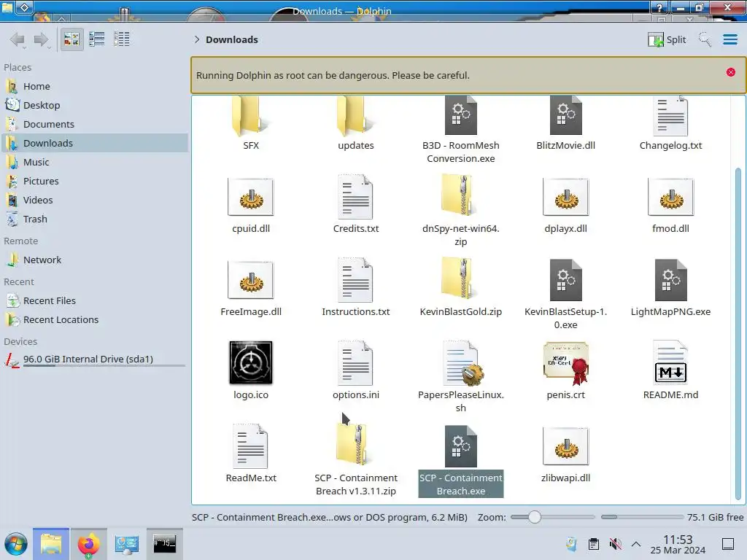
Task: Expand the breadcrumb chevron before Downloads
Action: (197, 39)
